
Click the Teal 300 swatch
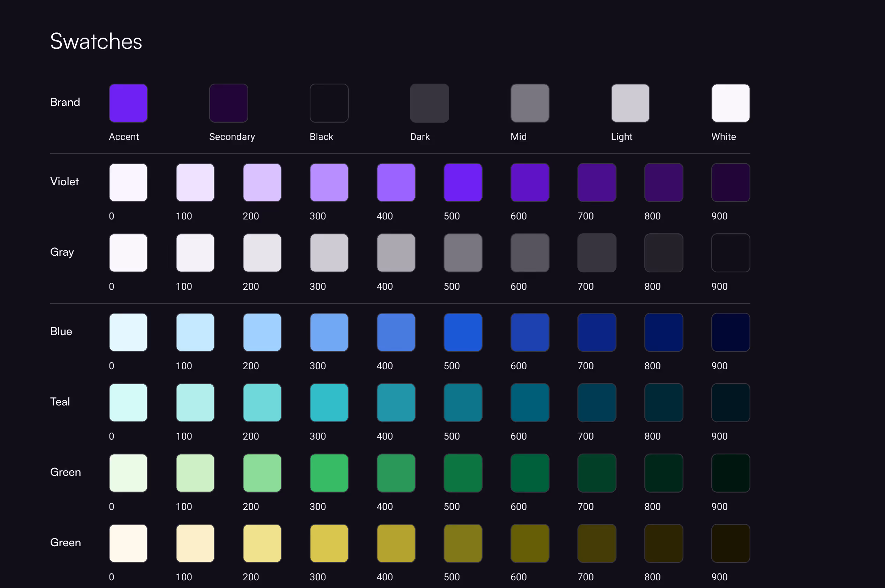pos(329,402)
